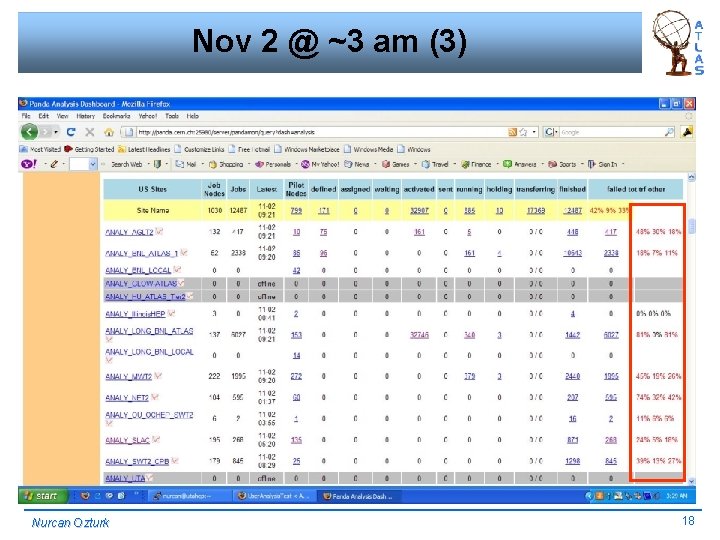The height and width of the screenshot is (540, 720).
Task: Open Getting Started bookmark
Action: pyautogui.click(x=90, y=149)
